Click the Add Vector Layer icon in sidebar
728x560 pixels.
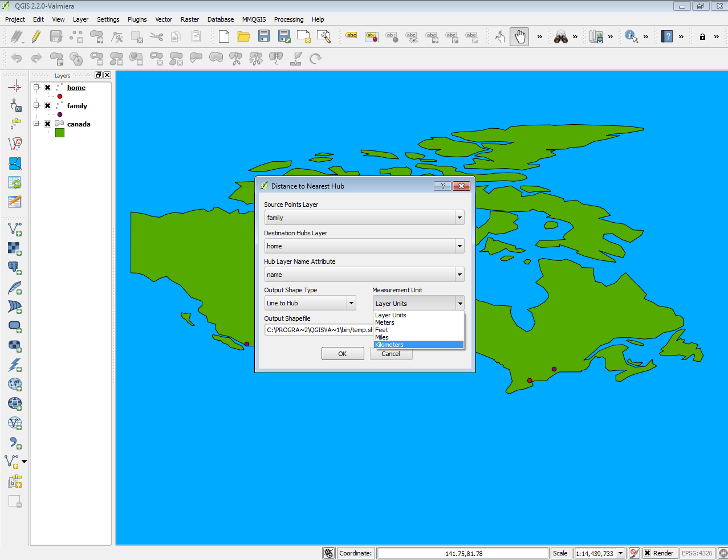click(14, 228)
